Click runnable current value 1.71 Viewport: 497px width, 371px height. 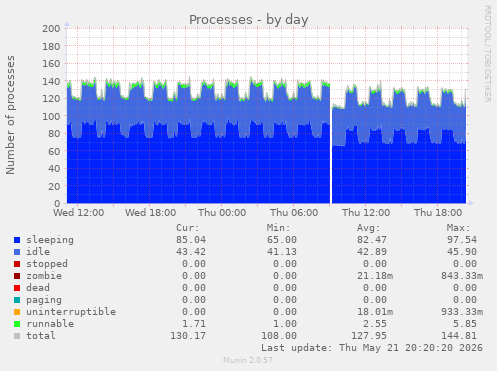point(194,324)
